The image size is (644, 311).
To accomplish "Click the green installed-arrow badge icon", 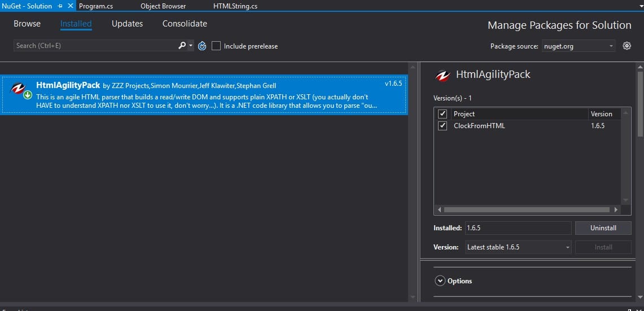I will click(28, 95).
